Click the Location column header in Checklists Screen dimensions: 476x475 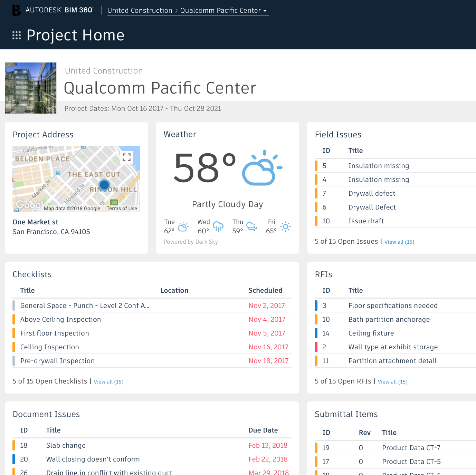coord(174,290)
